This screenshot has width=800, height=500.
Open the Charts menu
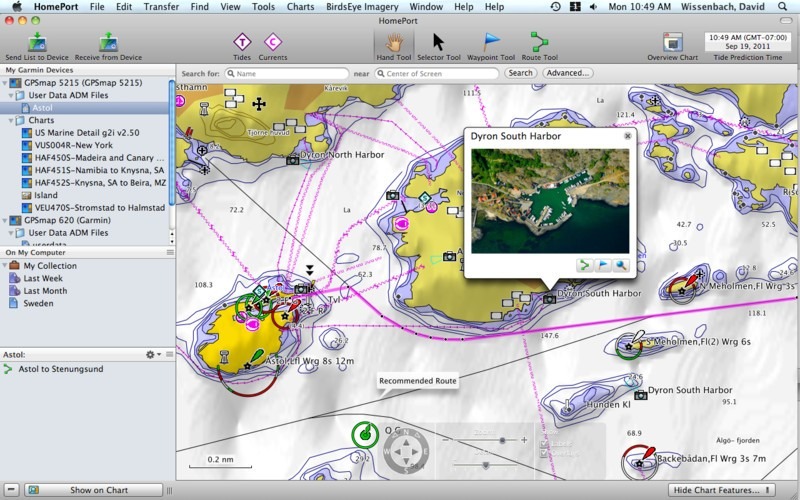pos(301,7)
